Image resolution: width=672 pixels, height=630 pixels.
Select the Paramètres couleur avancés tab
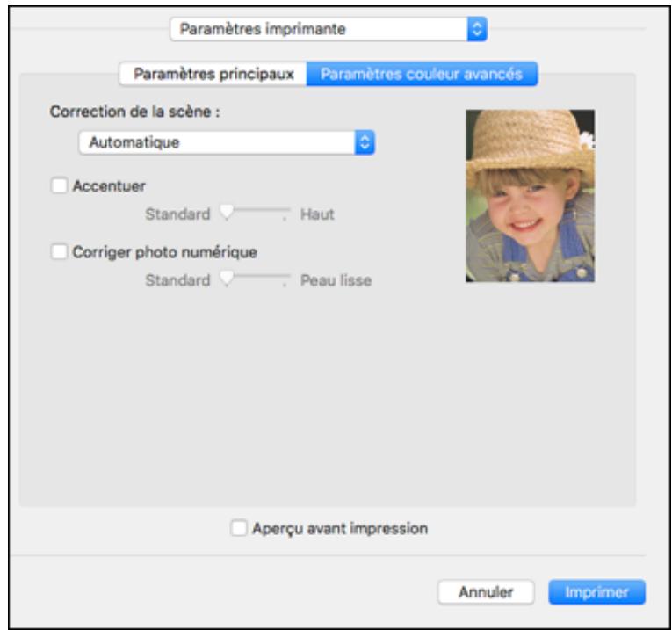pos(422,74)
